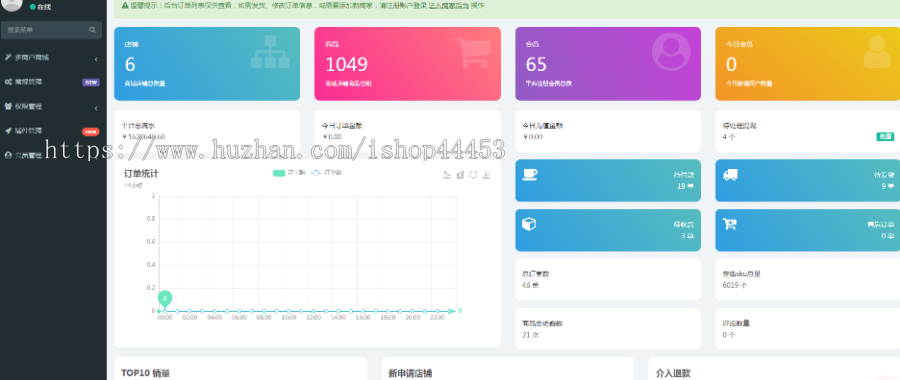Click the green online status indicator 在线
Image resolution: width=900 pixels, height=380 pixels.
point(40,7)
